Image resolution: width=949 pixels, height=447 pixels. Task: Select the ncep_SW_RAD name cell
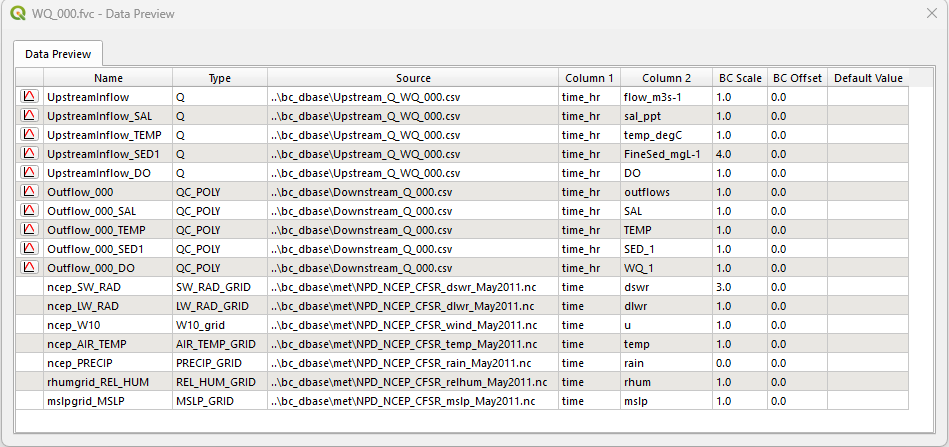tap(108, 287)
